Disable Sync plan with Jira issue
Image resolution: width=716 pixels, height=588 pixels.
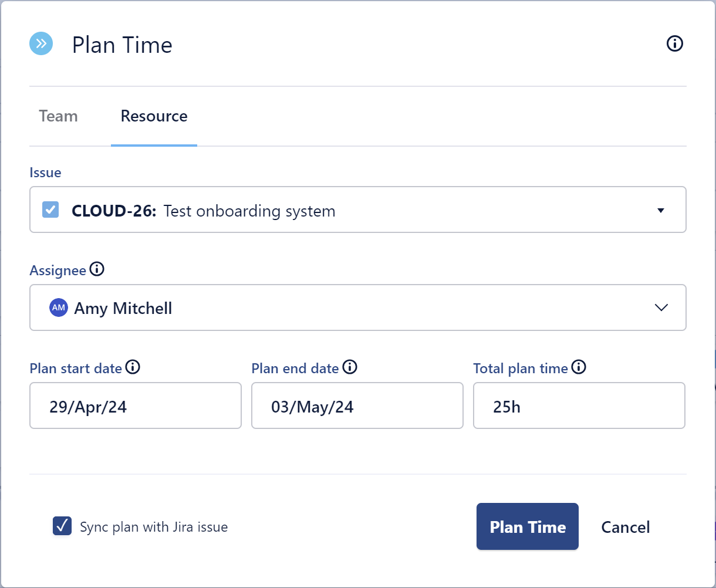[x=62, y=526]
